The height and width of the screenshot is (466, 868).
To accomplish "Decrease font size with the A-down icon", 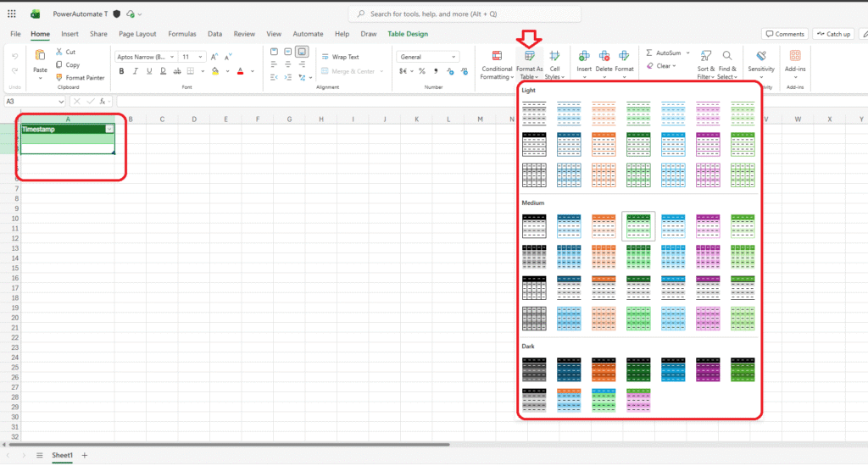I will (228, 57).
